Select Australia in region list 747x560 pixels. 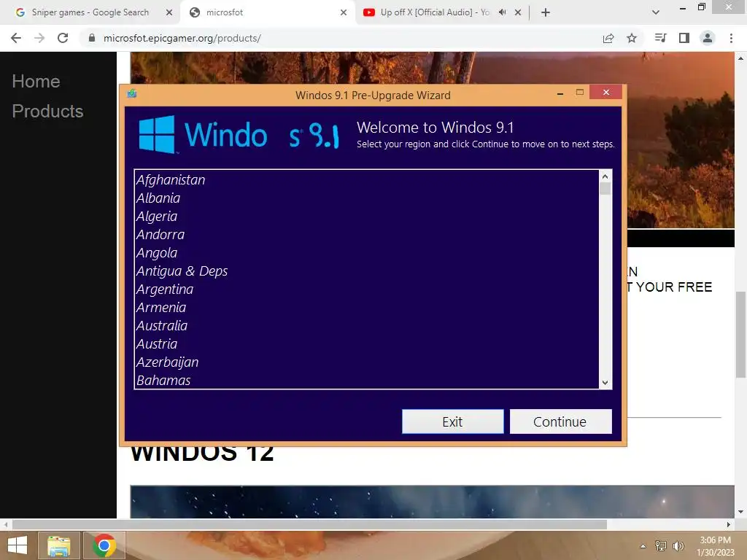(x=366, y=326)
